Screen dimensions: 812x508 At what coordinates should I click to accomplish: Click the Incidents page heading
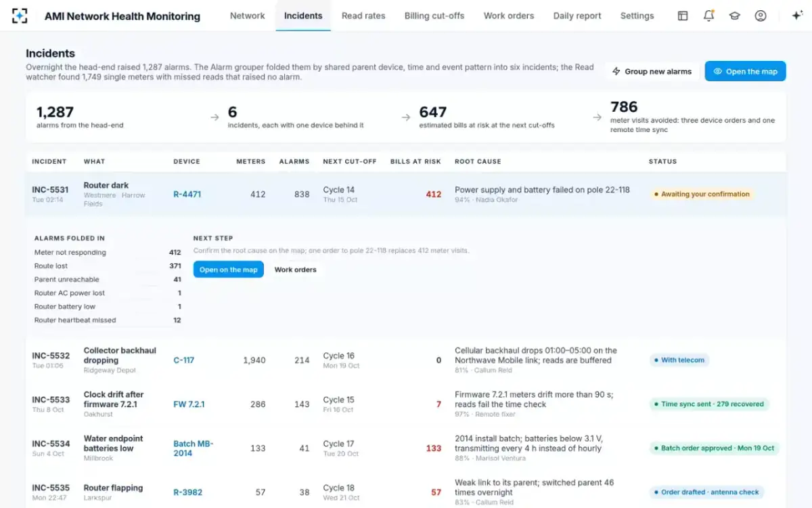point(50,54)
